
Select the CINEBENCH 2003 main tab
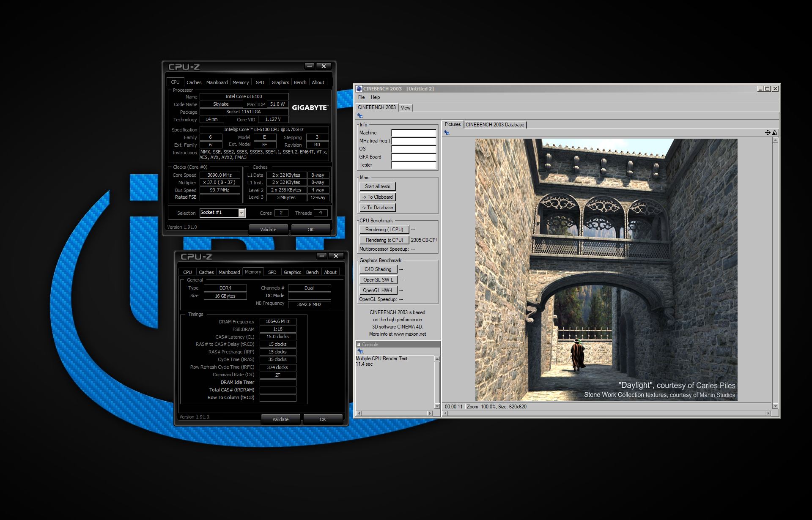pyautogui.click(x=377, y=107)
